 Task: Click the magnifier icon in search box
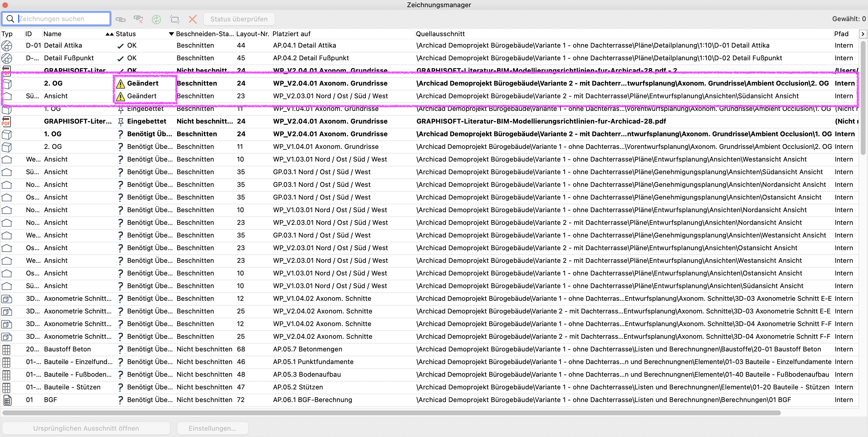(11, 19)
